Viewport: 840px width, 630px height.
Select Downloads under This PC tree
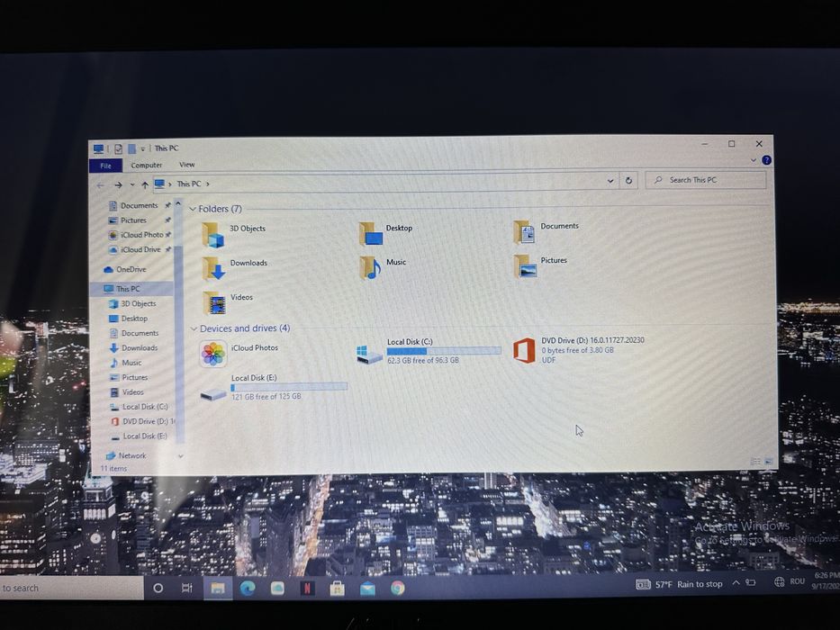[x=140, y=348]
